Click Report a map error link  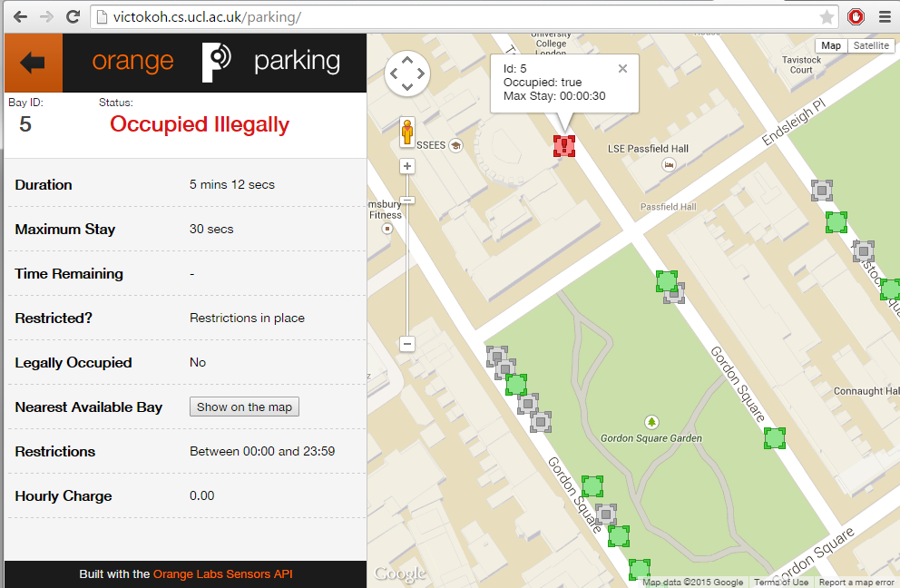tap(856, 583)
